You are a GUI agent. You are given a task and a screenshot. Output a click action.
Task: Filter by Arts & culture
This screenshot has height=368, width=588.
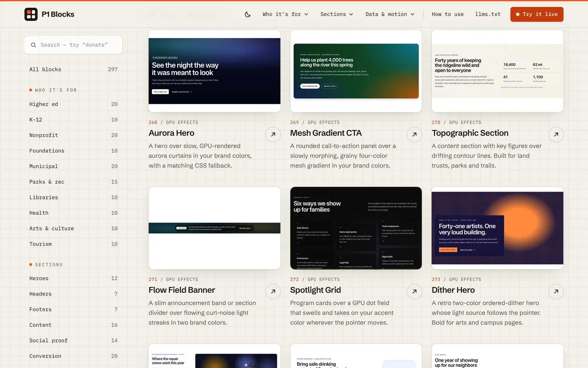[73, 228]
